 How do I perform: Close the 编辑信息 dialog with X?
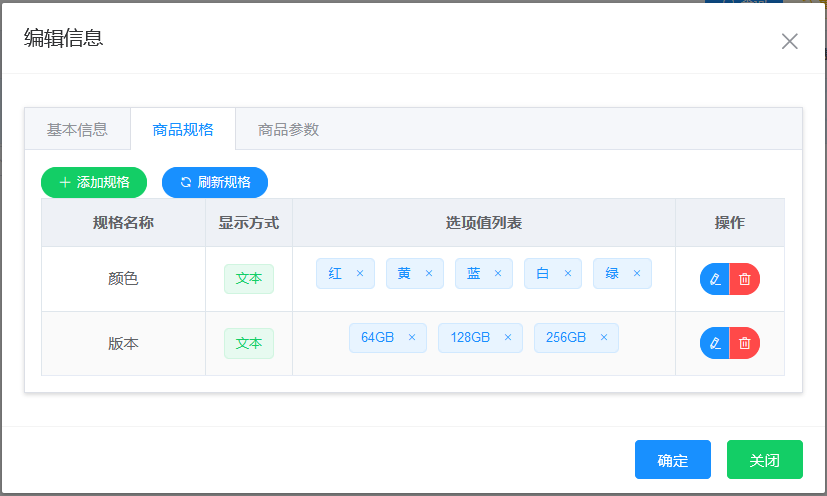[789, 41]
